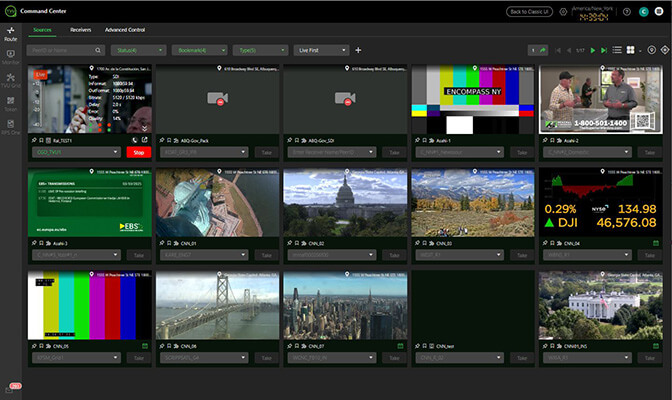Click the diamond target icon on the far right of the toolbar

[665, 50]
